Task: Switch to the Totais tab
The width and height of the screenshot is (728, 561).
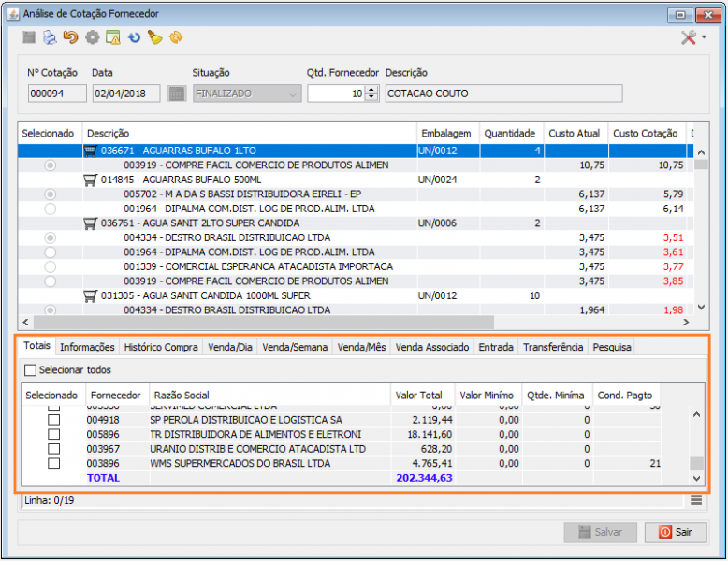Action: tap(37, 346)
